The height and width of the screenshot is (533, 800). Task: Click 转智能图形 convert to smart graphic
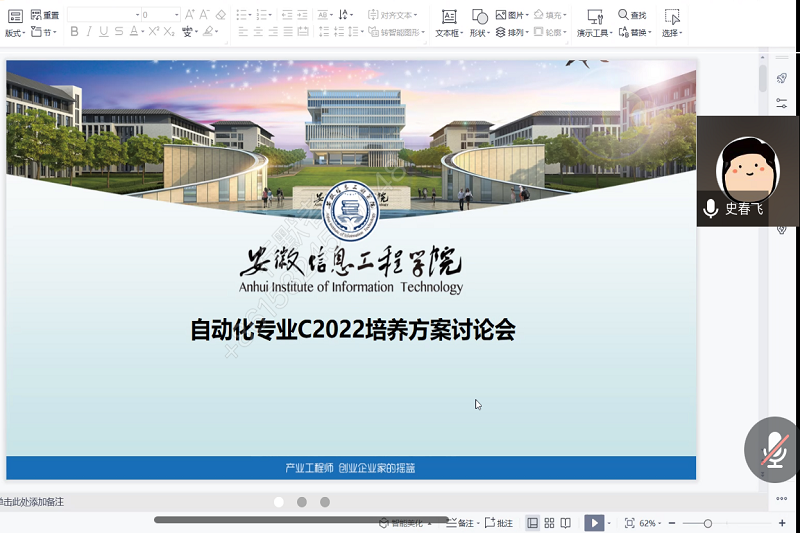click(x=396, y=32)
